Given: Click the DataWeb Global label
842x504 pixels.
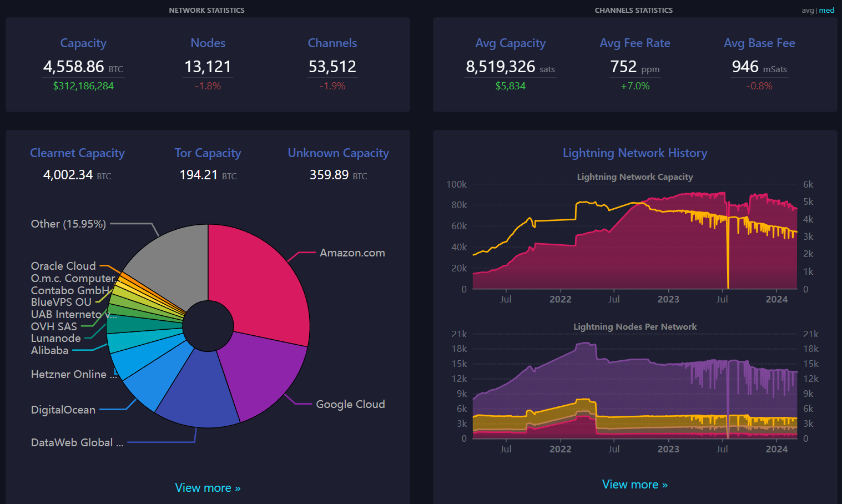Looking at the screenshot, I should click(77, 442).
